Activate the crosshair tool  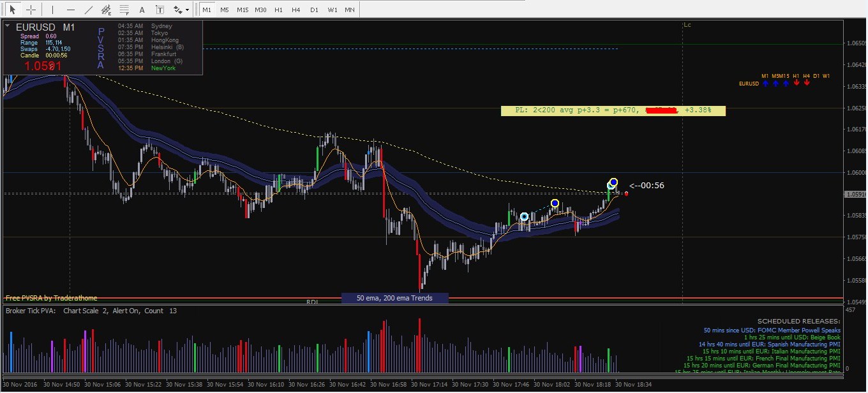click(31, 10)
